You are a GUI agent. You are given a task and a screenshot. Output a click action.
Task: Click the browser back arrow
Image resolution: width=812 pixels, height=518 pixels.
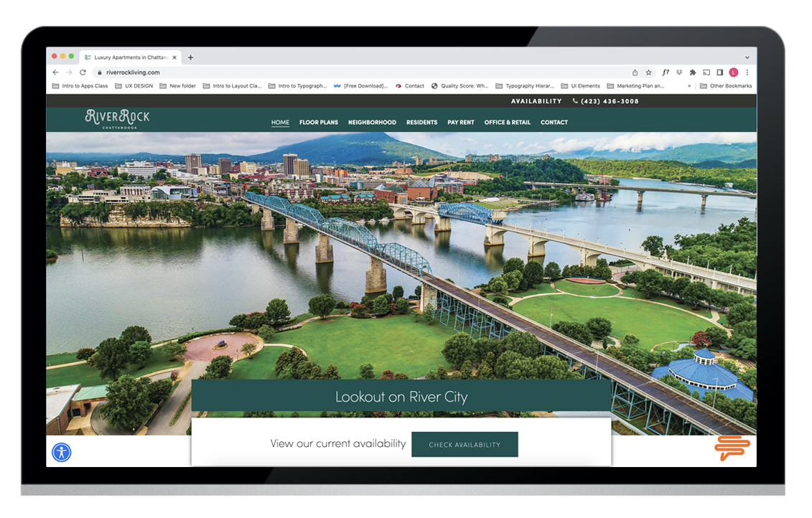55,72
